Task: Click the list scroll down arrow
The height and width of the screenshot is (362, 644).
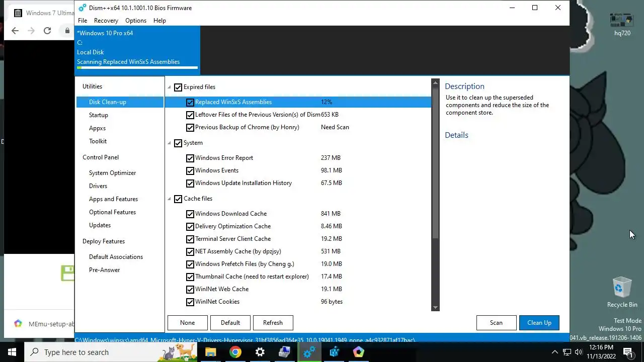Action: coord(435,307)
